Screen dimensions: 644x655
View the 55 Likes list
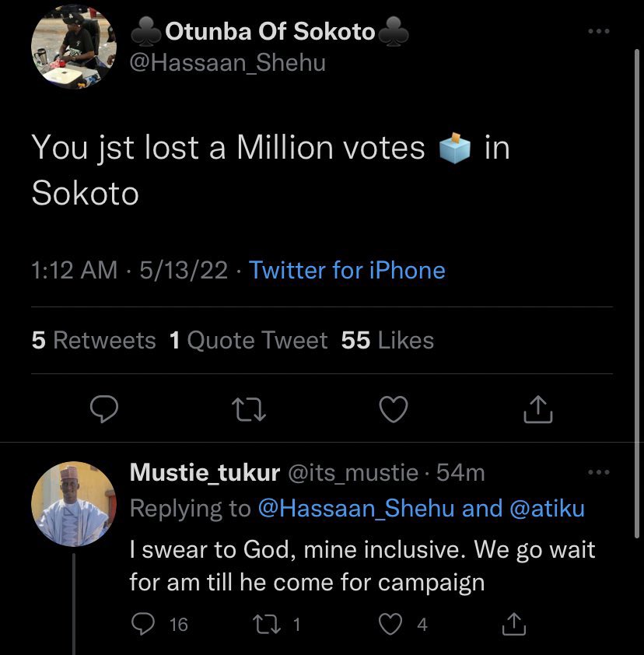point(387,340)
